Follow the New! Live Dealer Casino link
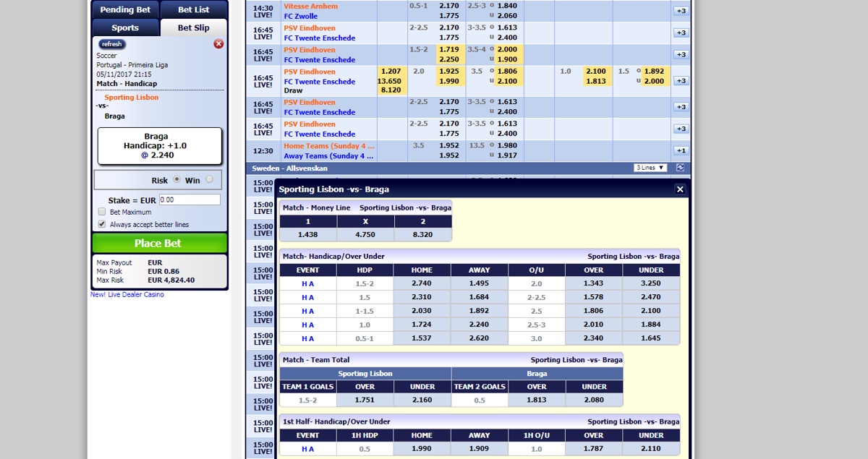868x459 pixels. pos(127,295)
